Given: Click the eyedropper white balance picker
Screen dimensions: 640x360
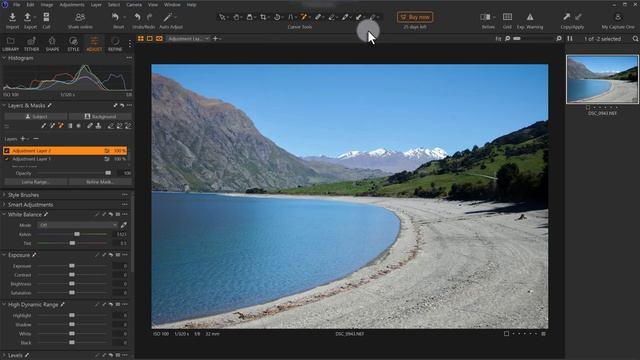Looking at the screenshot, I should pyautogui.click(x=124, y=225).
